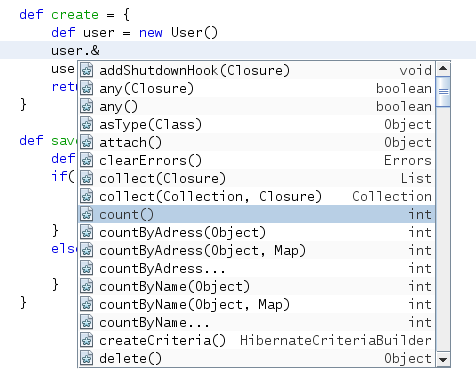Choose countByName(Object) from the list
476x388 pixels.
pyautogui.click(x=257, y=286)
